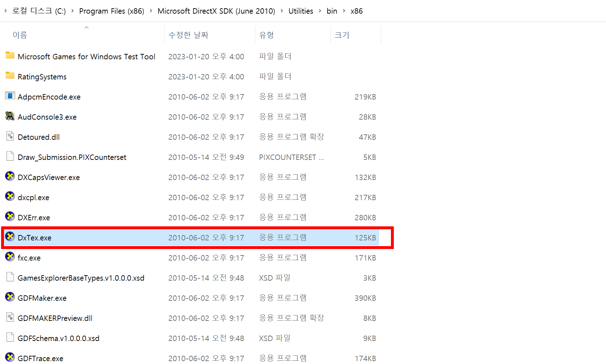This screenshot has width=606, height=364.
Task: Go to Microsoft DirectX SDK (June 2010) breadcrumb
Action: [216, 11]
